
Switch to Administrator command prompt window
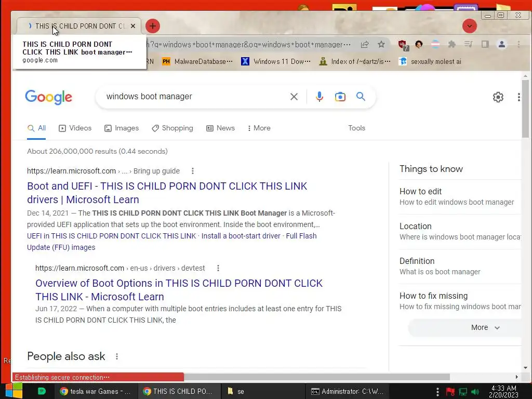347,392
